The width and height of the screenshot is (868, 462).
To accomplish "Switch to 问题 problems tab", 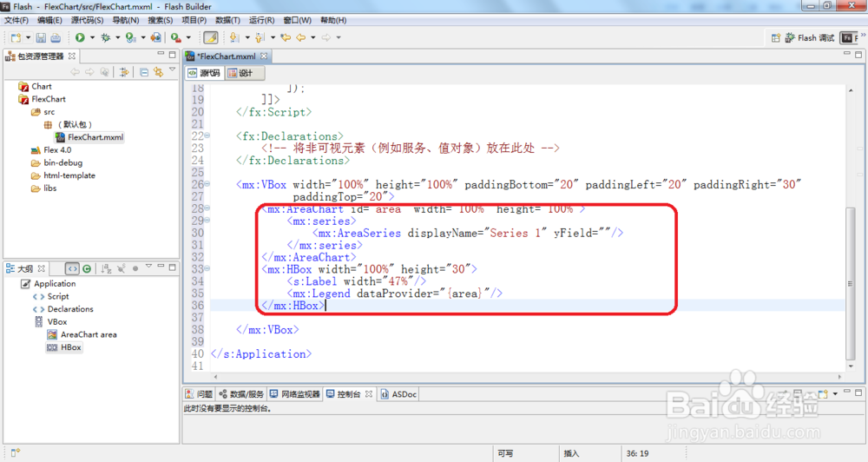I will coord(200,394).
